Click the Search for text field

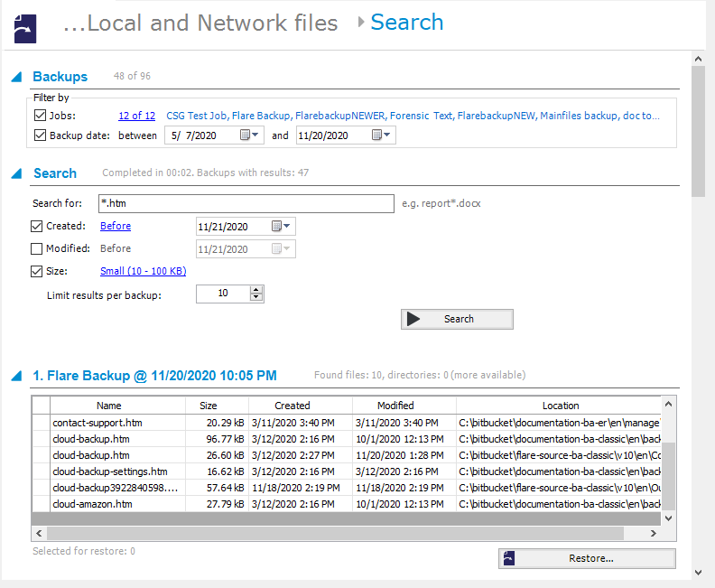pyautogui.click(x=246, y=203)
